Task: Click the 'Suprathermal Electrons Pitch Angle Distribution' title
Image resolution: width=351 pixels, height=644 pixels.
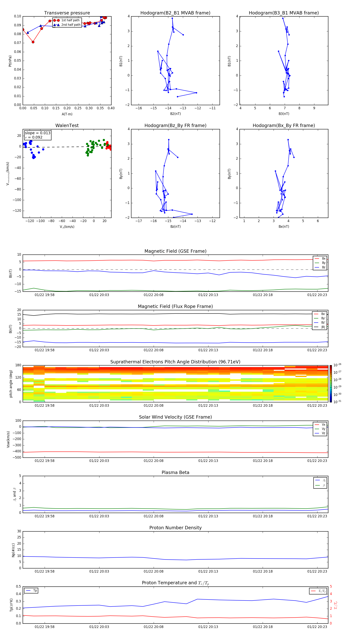Action: 175,362
